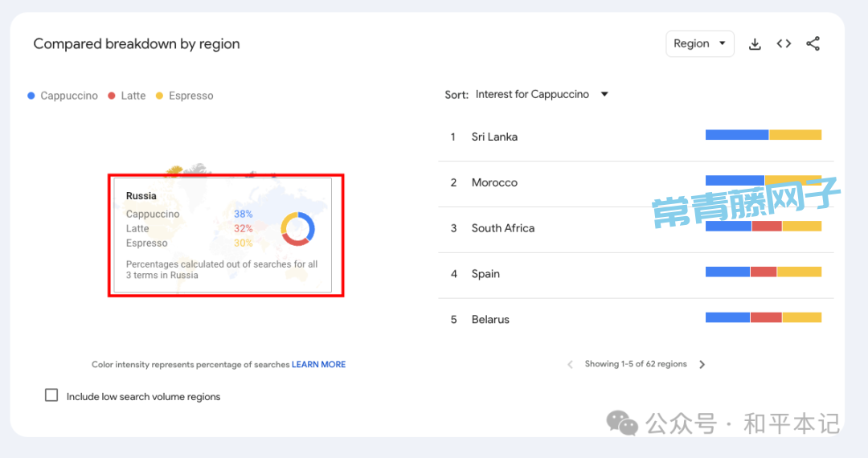Open the LEARN MORE link
868x458 pixels.
[319, 365]
